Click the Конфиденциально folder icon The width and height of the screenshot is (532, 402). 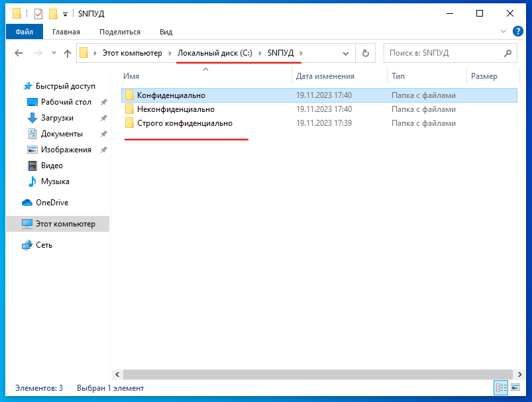click(129, 95)
